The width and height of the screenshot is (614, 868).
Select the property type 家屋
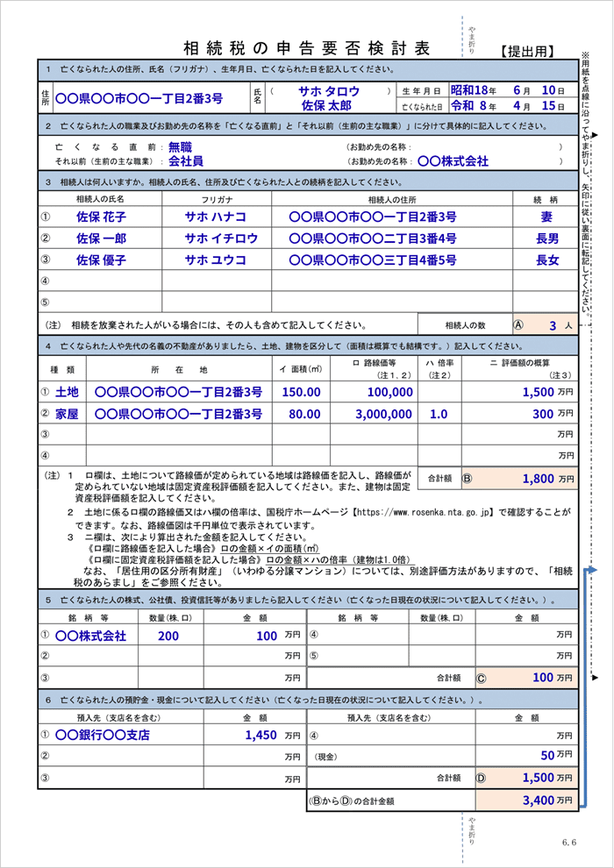tap(67, 414)
